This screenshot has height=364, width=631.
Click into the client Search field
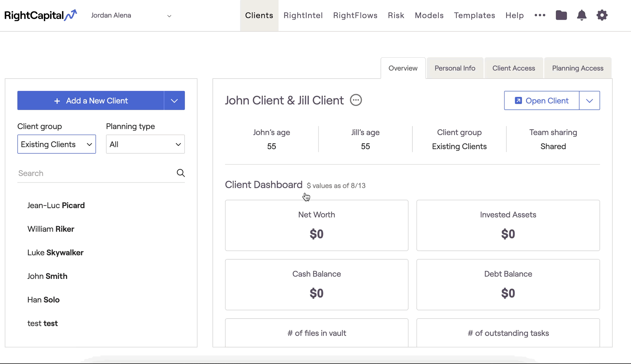(x=95, y=173)
